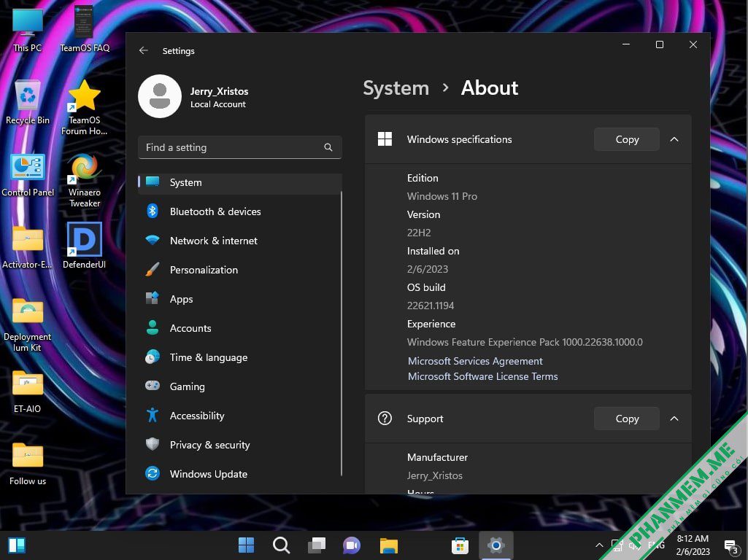
Task: Open Network & internet settings
Action: 240,241
